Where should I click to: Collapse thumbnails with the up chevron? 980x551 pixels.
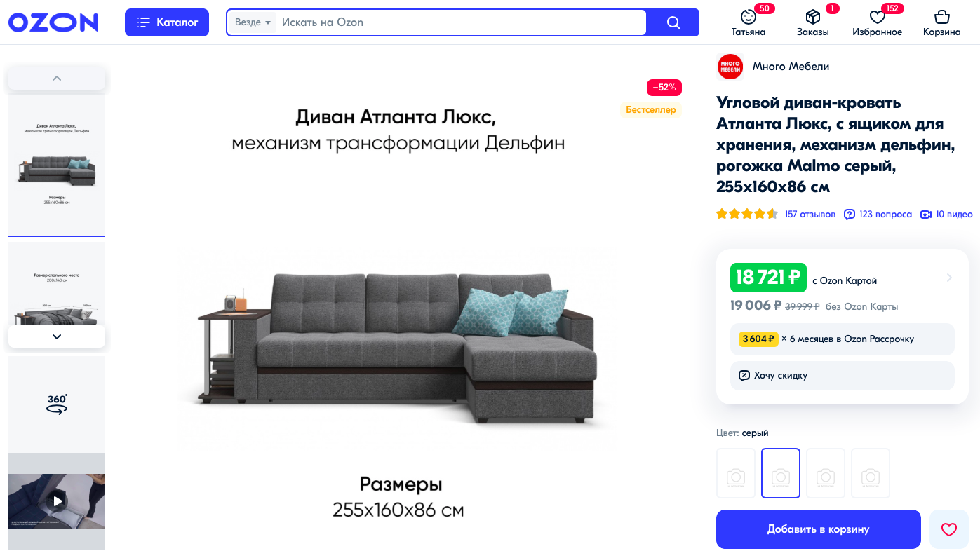click(57, 79)
